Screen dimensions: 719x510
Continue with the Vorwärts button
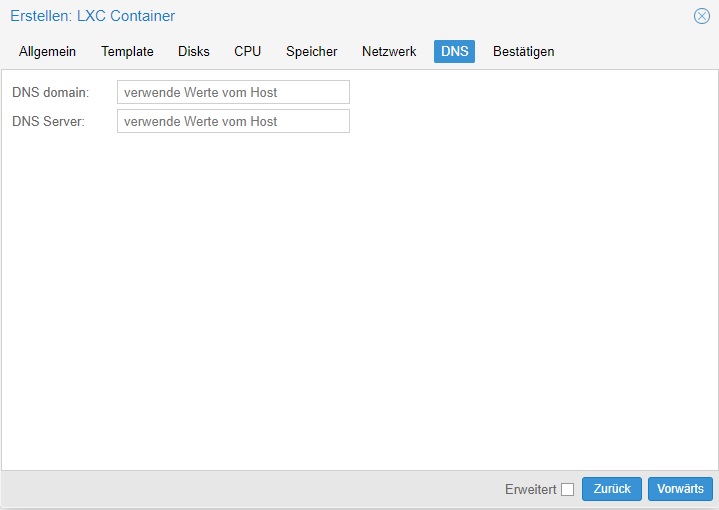680,489
